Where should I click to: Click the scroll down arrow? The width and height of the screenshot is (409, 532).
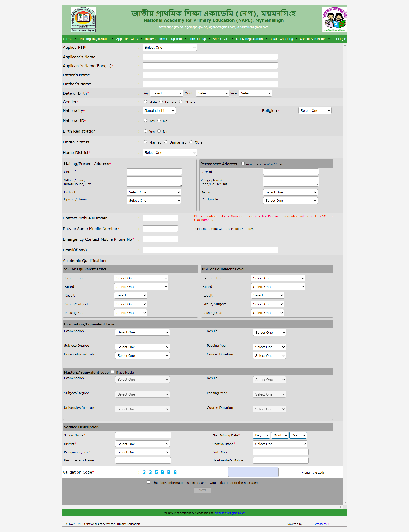[345, 503]
